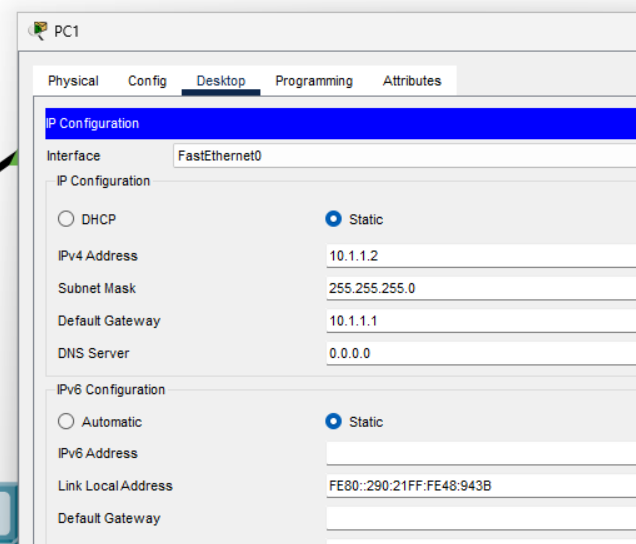Image resolution: width=636 pixels, height=544 pixels.
Task: Click the PC1 title bar text
Action: (67, 32)
